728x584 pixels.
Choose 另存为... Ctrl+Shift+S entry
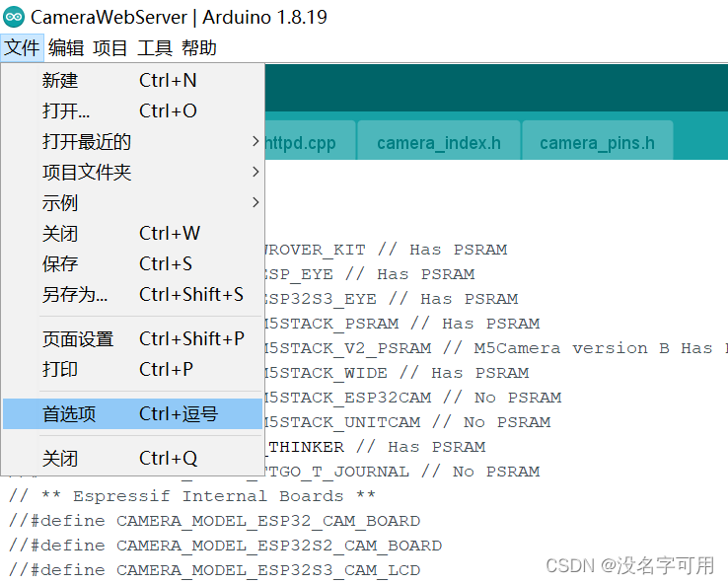coord(133,295)
